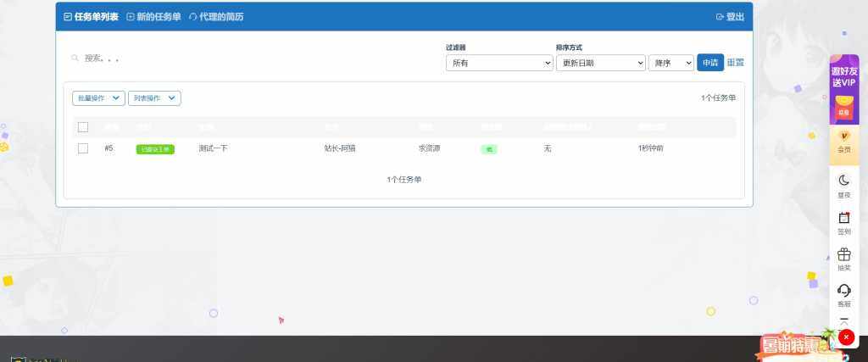Click the 暑期特惠 promo banner
868x362 pixels.
(x=793, y=346)
